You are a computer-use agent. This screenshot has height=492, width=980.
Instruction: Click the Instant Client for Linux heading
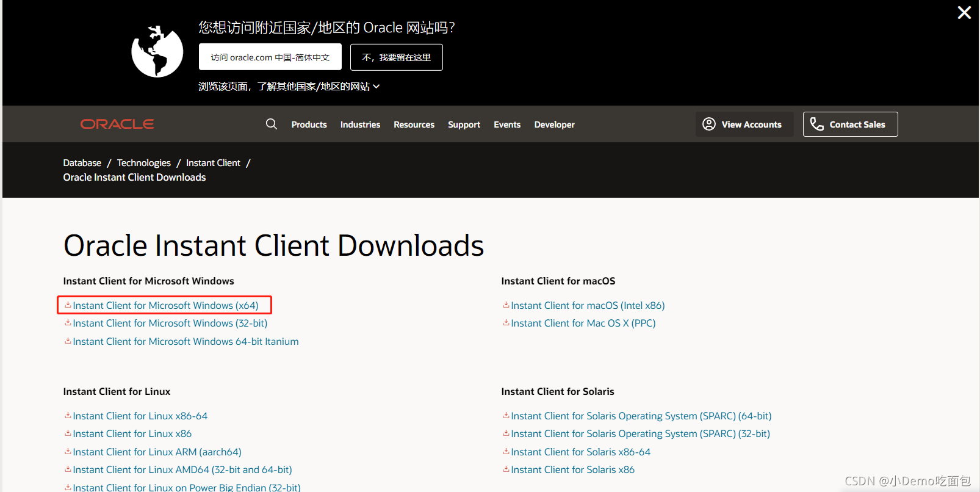pyautogui.click(x=117, y=391)
